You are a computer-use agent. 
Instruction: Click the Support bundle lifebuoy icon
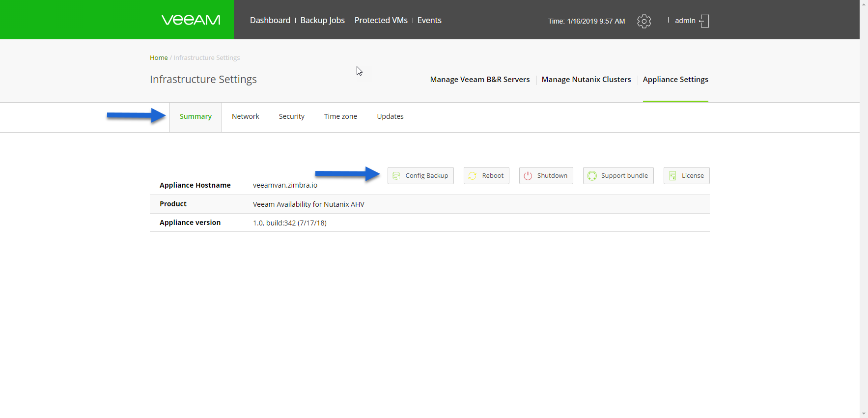592,176
